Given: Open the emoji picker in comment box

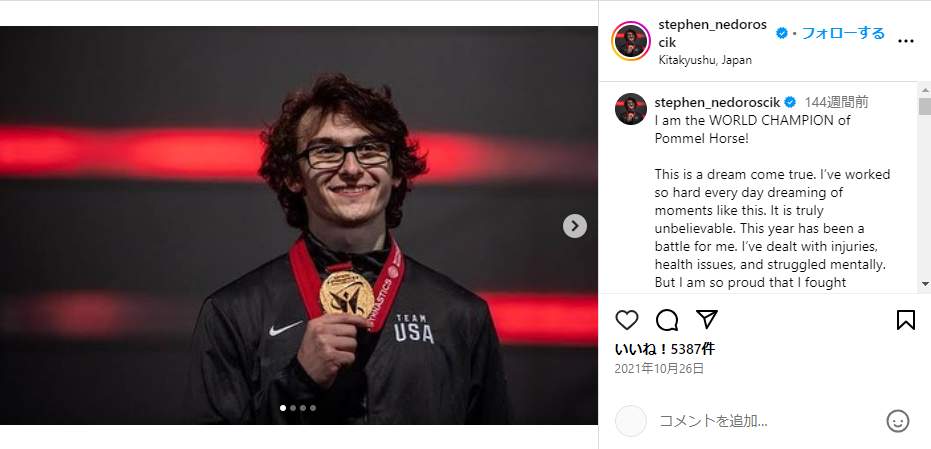Looking at the screenshot, I should [x=897, y=421].
